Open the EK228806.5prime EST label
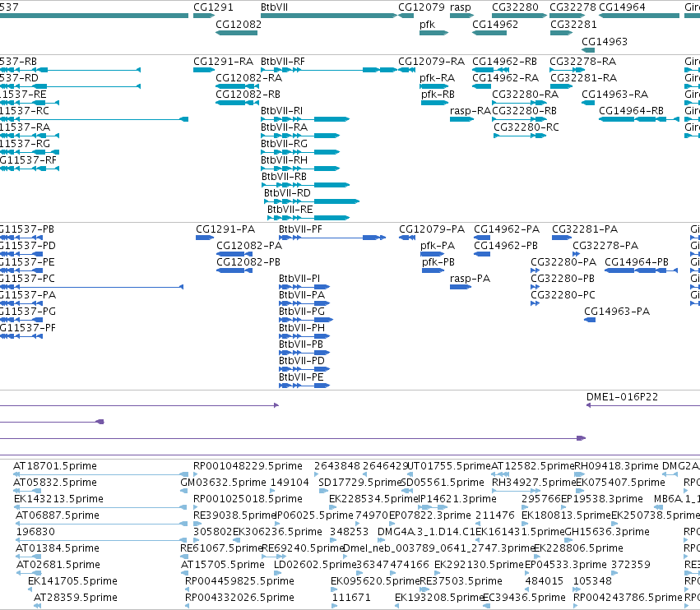This screenshot has width=700, height=610. [578, 548]
